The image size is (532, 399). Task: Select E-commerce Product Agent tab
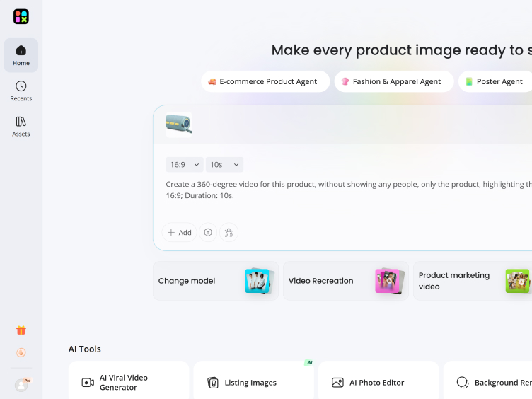(265, 81)
